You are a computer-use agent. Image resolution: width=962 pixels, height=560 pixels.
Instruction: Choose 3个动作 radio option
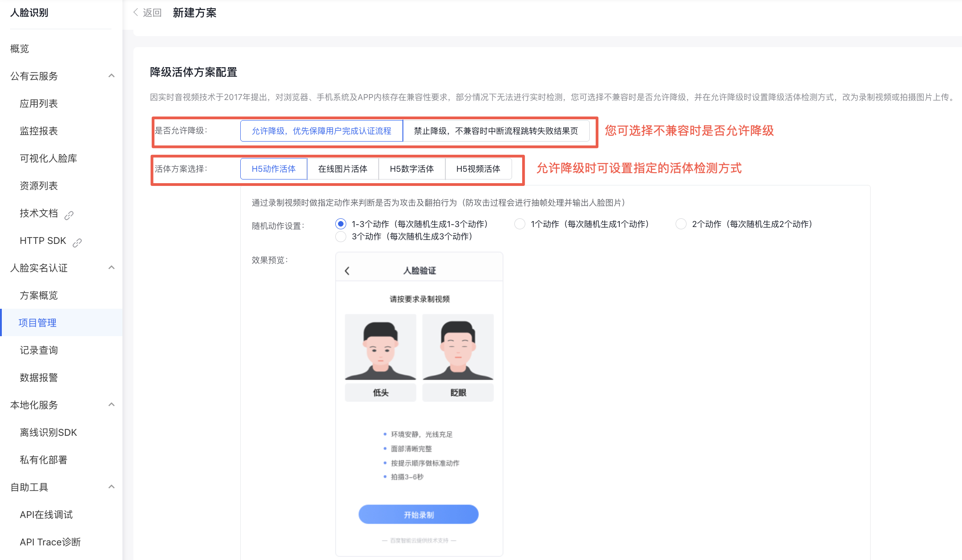341,237
